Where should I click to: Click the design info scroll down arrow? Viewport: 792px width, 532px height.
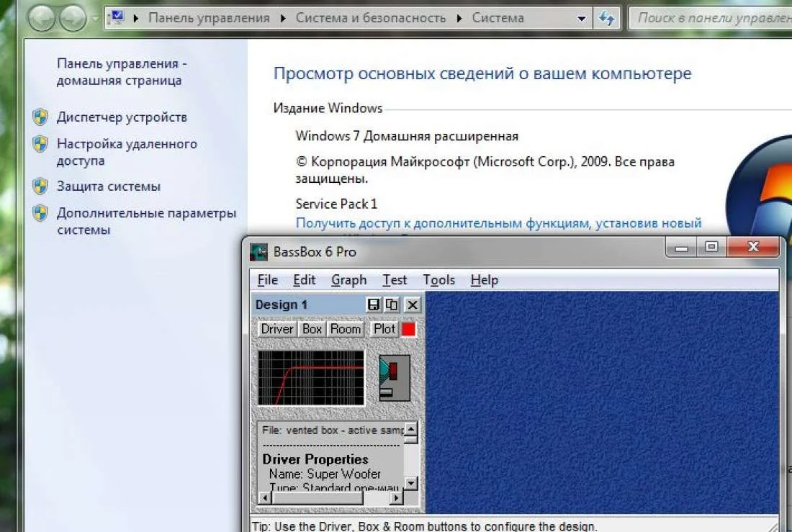[411, 482]
